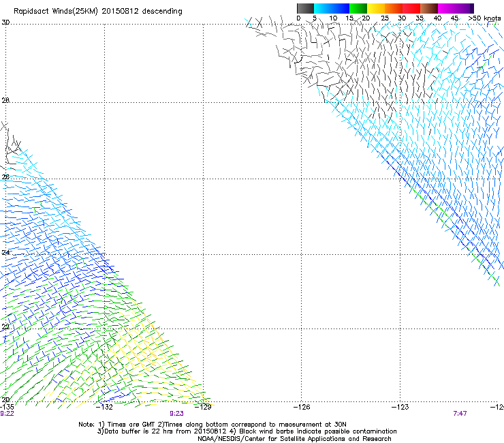
Task: Click the '45' knots legend label
Action: (x=454, y=18)
